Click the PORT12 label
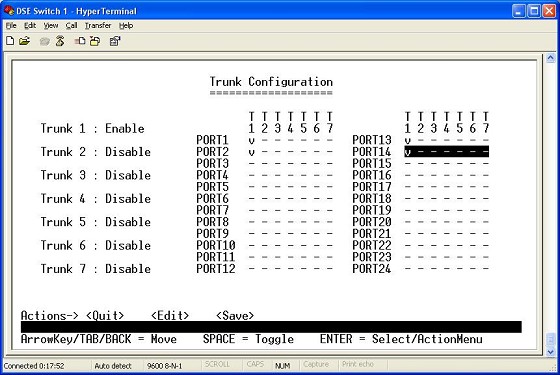 coord(216,269)
